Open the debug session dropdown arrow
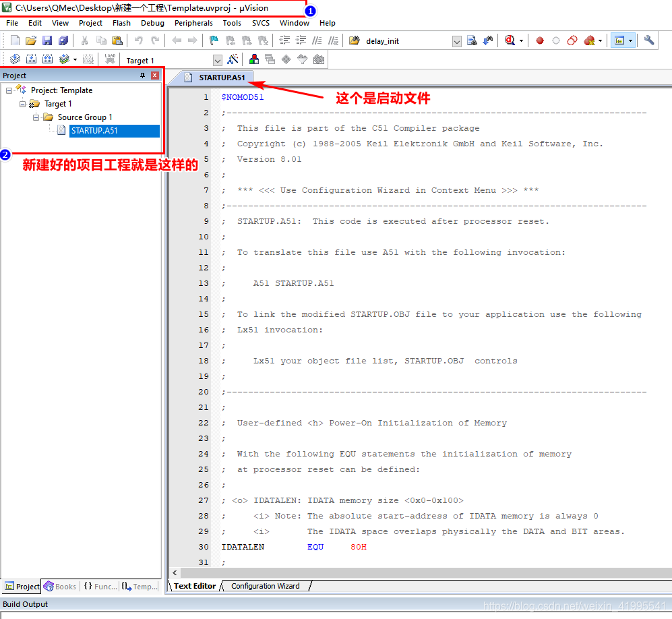The image size is (672, 619). [521, 41]
